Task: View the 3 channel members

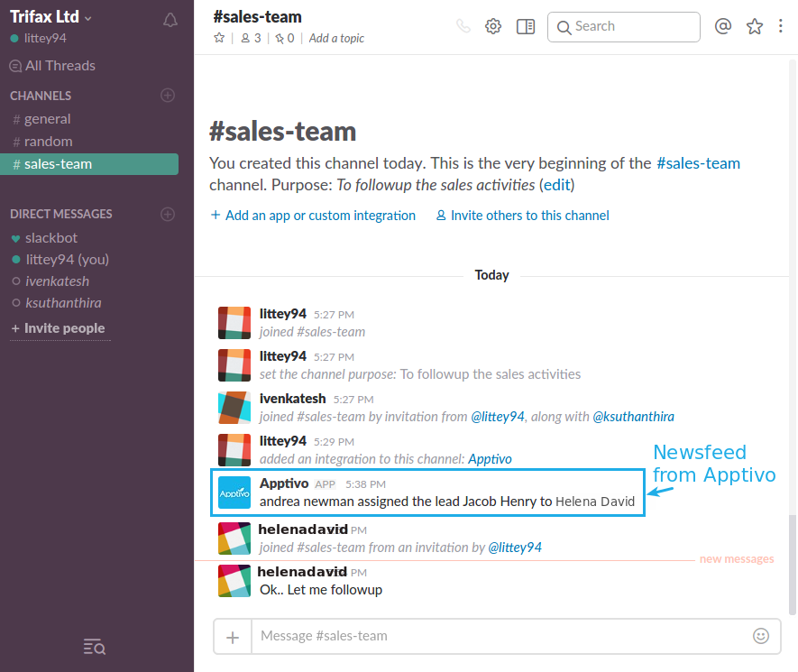Action: click(x=251, y=38)
